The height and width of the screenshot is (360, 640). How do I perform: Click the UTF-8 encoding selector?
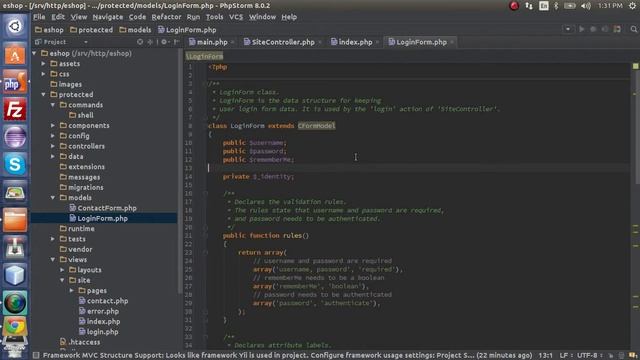(x=589, y=356)
